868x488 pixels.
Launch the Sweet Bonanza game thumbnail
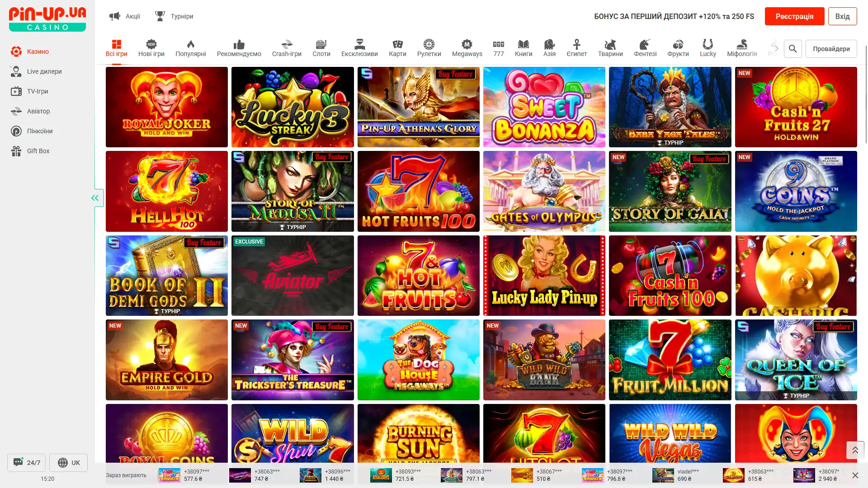(x=544, y=107)
